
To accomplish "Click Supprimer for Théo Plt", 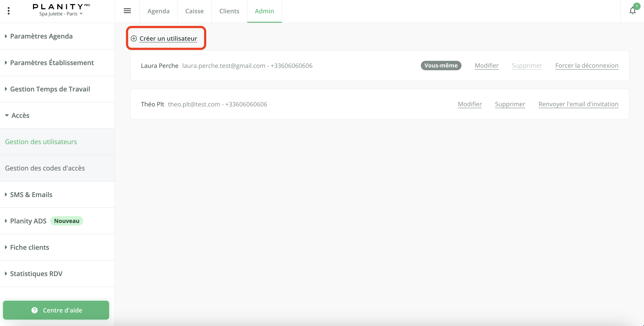I will tap(510, 104).
